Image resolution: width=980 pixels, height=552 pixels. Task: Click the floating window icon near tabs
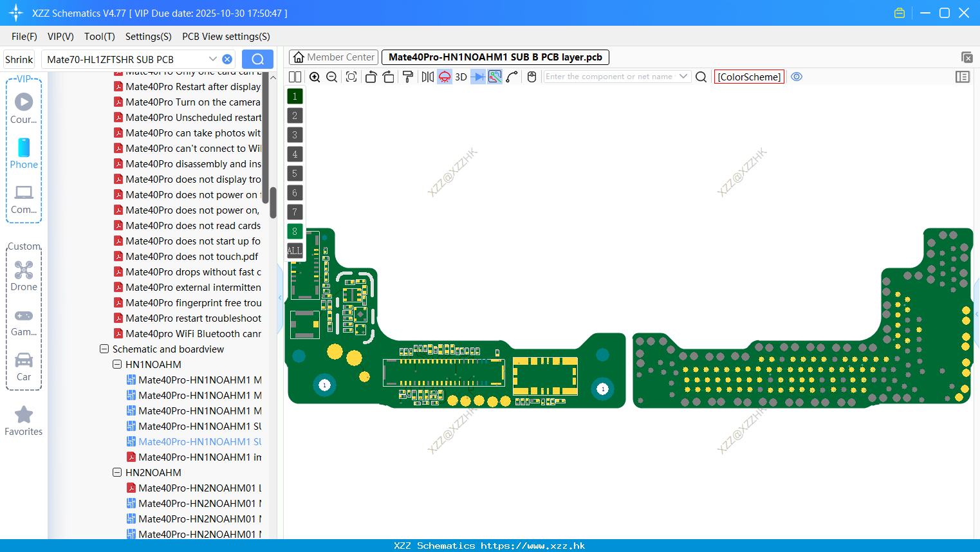pyautogui.click(x=966, y=57)
